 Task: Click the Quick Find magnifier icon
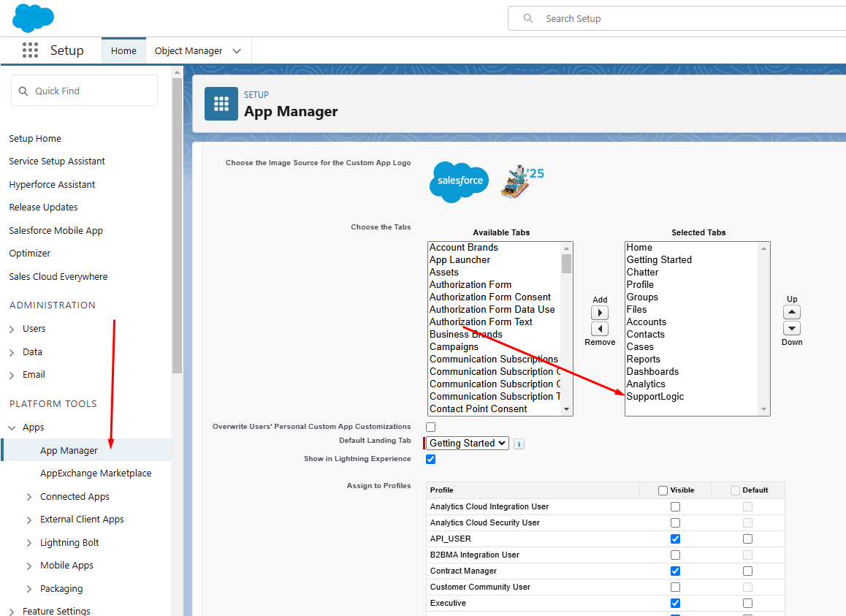[x=23, y=91]
